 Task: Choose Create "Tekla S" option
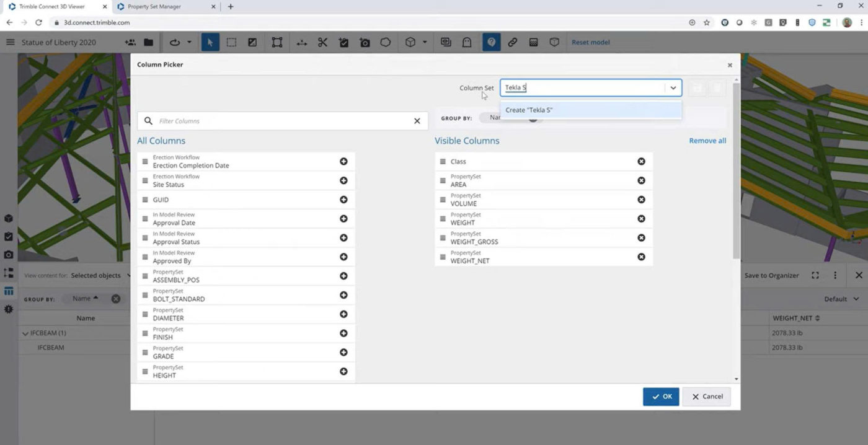click(590, 110)
